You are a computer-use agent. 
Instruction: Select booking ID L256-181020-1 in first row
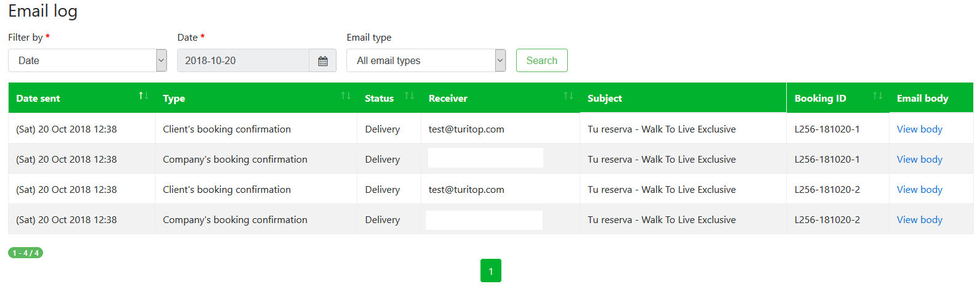(827, 129)
